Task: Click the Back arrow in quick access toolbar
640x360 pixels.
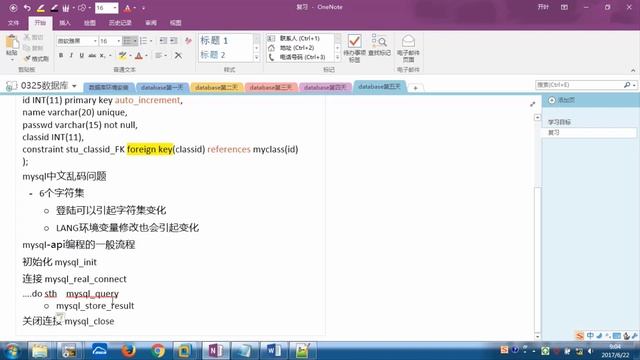Action: pyautogui.click(x=13, y=8)
